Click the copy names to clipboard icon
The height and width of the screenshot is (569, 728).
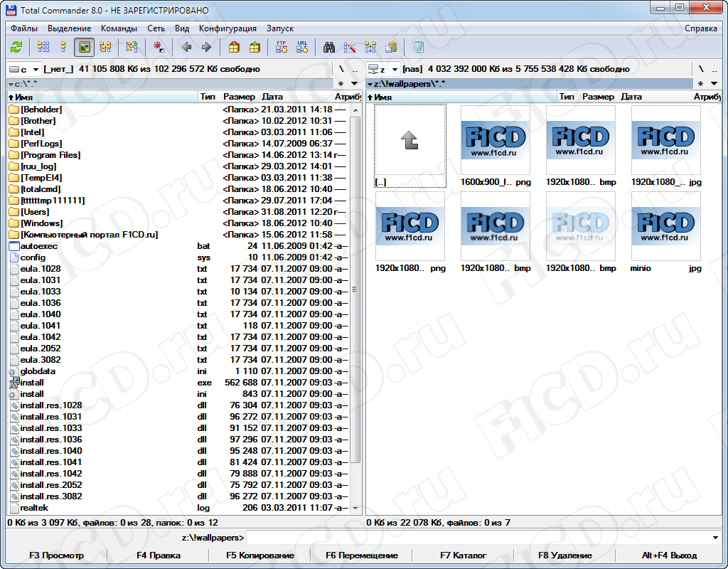tap(391, 47)
